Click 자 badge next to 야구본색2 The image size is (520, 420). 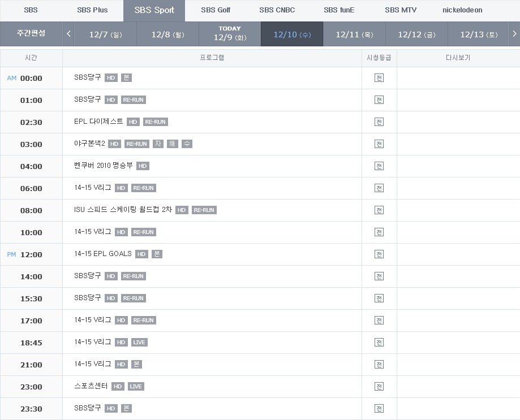tap(158, 144)
